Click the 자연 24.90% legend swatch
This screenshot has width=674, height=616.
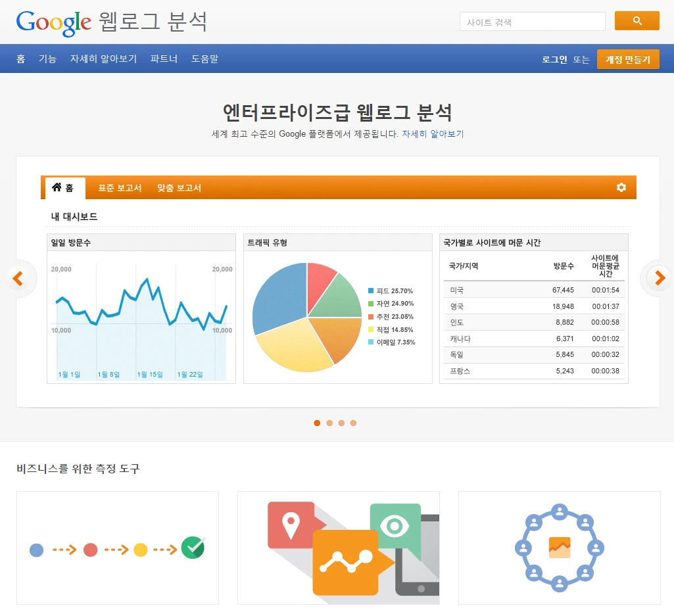pyautogui.click(x=371, y=304)
